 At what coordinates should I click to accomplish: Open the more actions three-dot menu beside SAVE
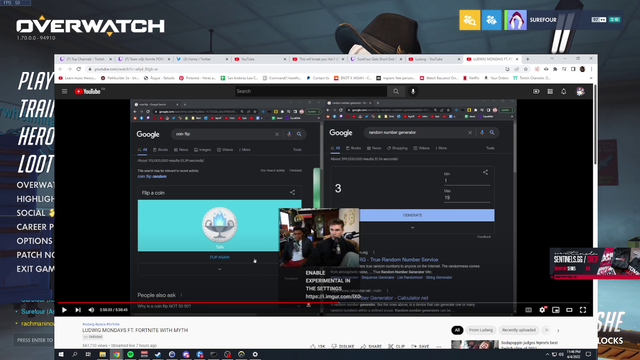coord(439,346)
